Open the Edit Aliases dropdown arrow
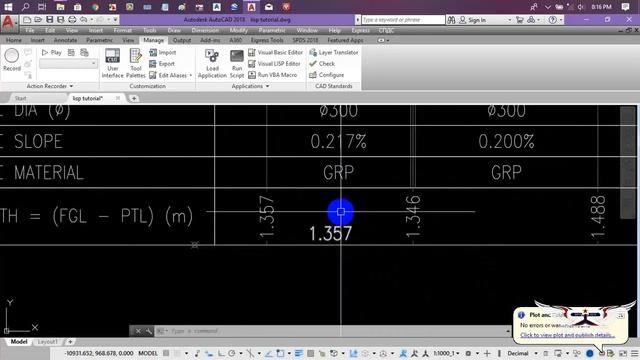This screenshot has width=640, height=360. point(191,75)
